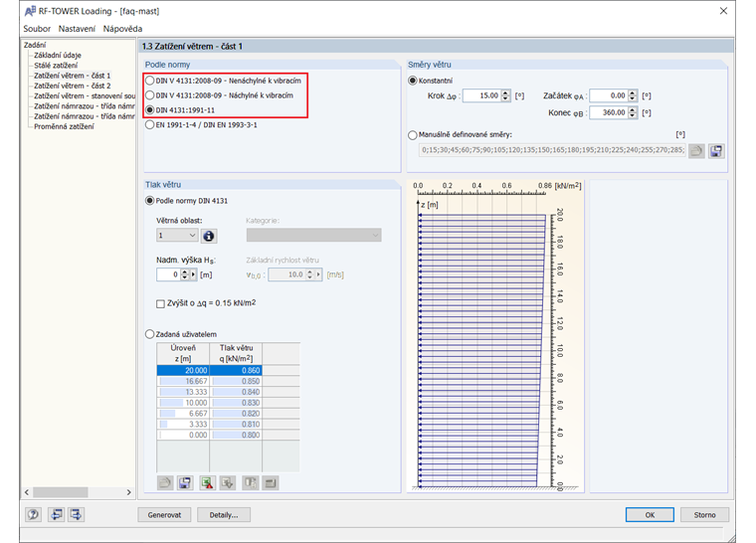The width and height of the screenshot is (756, 543).
Task: Click the tree scrollbar left arrow
Action: 27,492
